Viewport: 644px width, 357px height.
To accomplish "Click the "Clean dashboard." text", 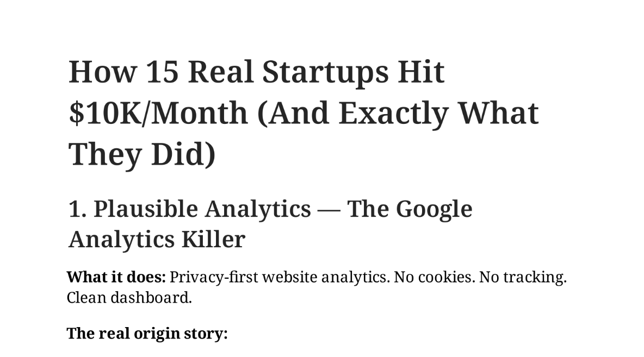I will 129,298.
